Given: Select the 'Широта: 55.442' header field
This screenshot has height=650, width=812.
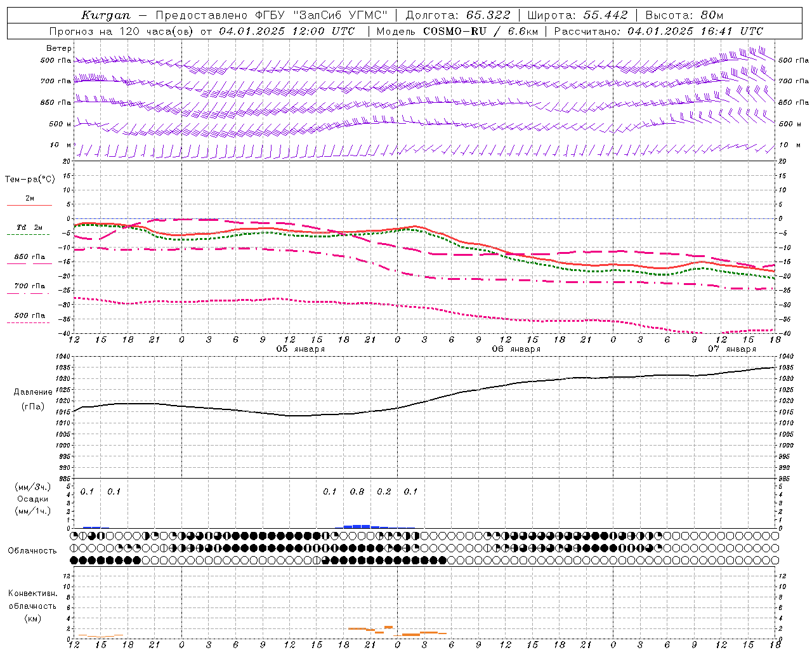Looking at the screenshot, I should click(x=577, y=15).
